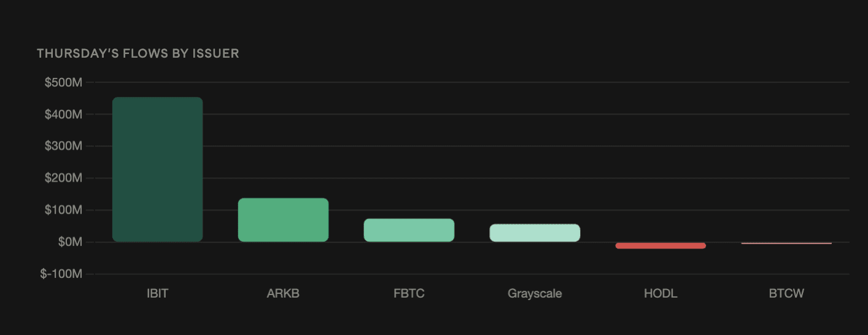Image resolution: width=868 pixels, height=335 pixels.
Task: Click the Thursday's Flows By Issuer title
Action: point(138,54)
